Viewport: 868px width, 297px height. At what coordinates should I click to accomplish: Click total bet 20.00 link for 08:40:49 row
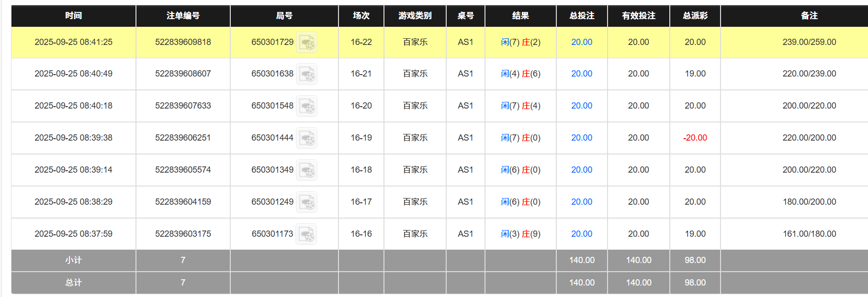(x=581, y=74)
